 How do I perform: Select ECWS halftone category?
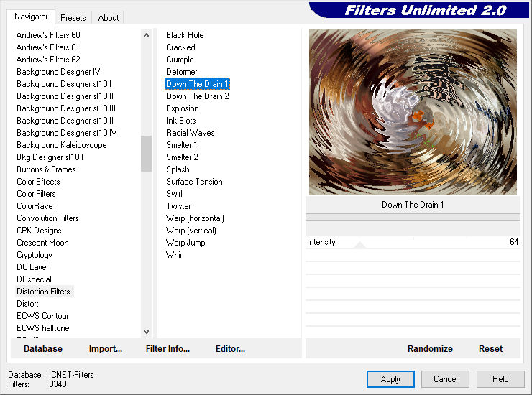42,328
